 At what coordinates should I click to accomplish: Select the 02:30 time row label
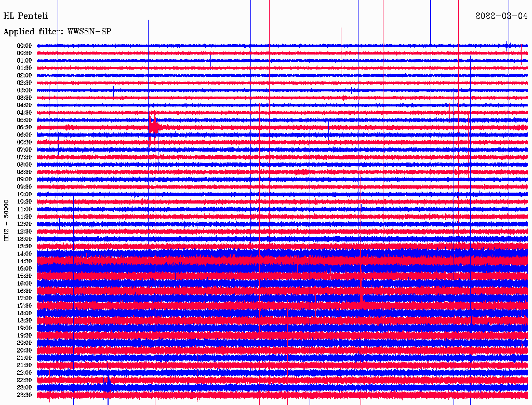point(24,83)
